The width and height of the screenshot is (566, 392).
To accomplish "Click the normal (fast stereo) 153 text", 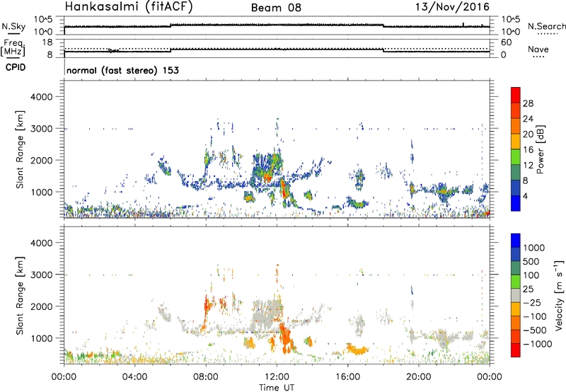I will (x=122, y=70).
